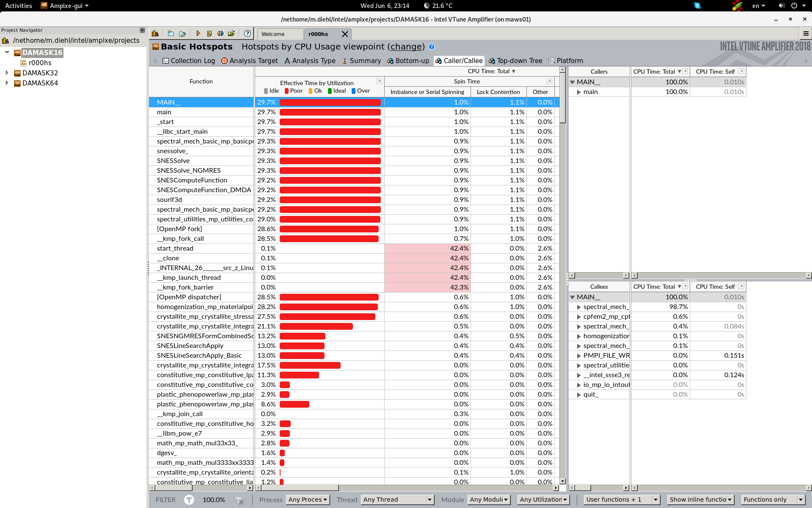This screenshot has height=508, width=812.
Task: Open the Summary tab
Action: point(361,61)
